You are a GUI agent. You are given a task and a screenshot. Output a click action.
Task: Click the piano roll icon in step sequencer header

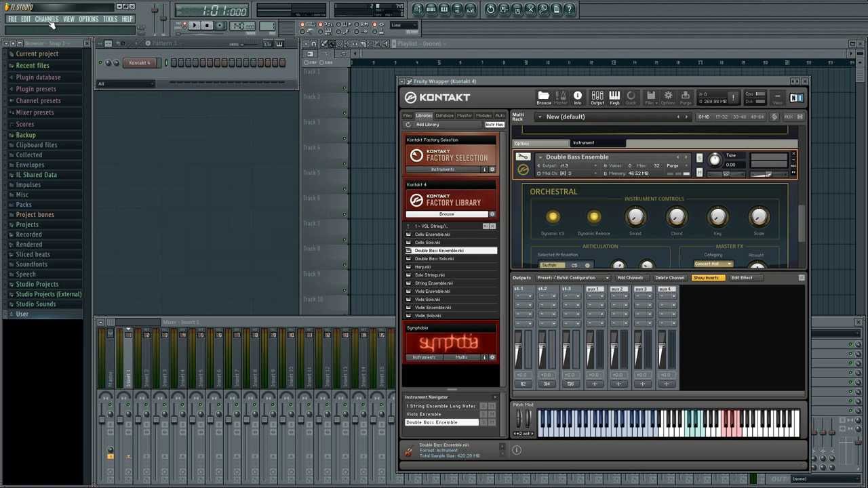(279, 43)
